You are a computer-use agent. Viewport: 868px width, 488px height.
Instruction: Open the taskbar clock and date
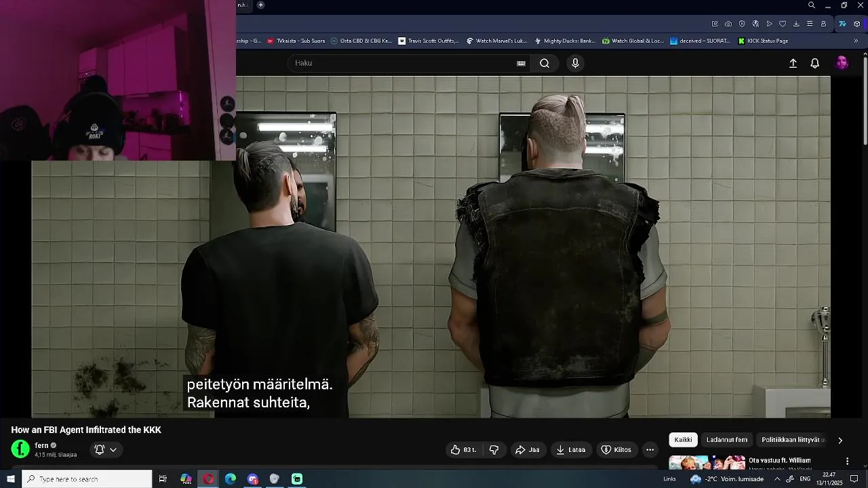(829, 479)
